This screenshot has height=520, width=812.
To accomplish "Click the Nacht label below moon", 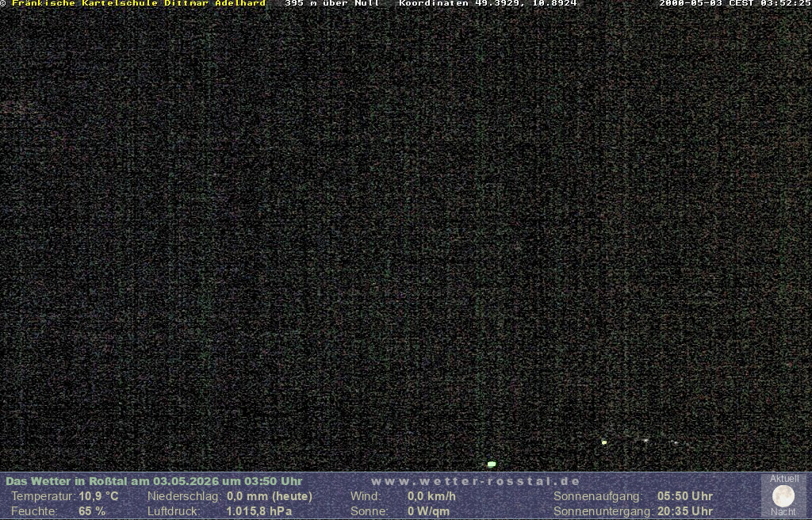I will coord(783,512).
